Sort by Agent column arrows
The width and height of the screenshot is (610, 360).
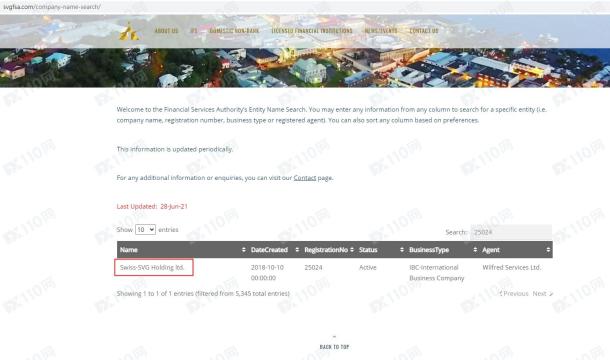tap(548, 250)
